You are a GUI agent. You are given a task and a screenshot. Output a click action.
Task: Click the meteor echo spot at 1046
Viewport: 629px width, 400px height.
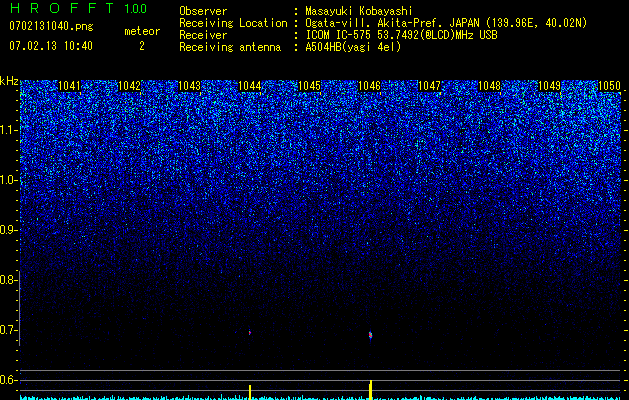(x=370, y=335)
